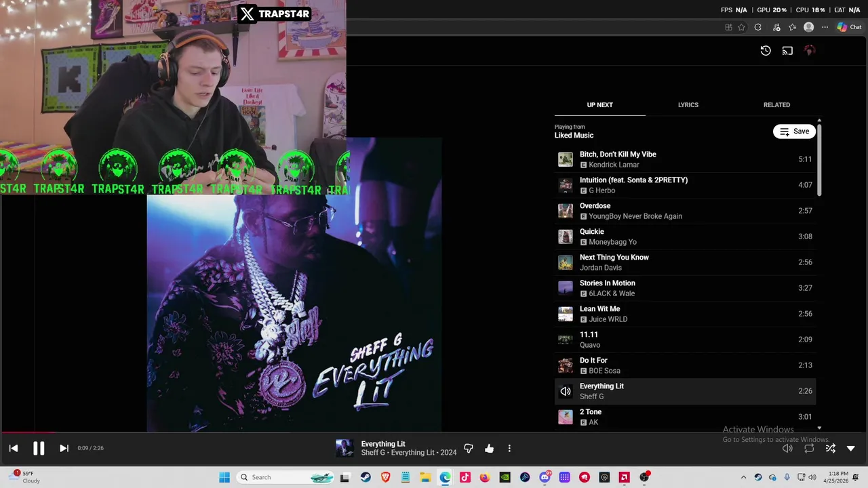Play Do It For by BOE Sosa
Image resolution: width=868 pixels, height=488 pixels.
pos(685,365)
